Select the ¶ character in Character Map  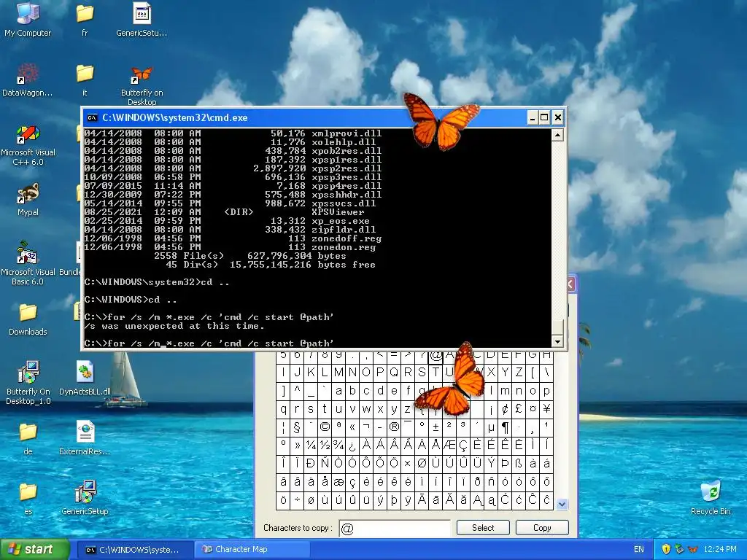click(x=505, y=427)
